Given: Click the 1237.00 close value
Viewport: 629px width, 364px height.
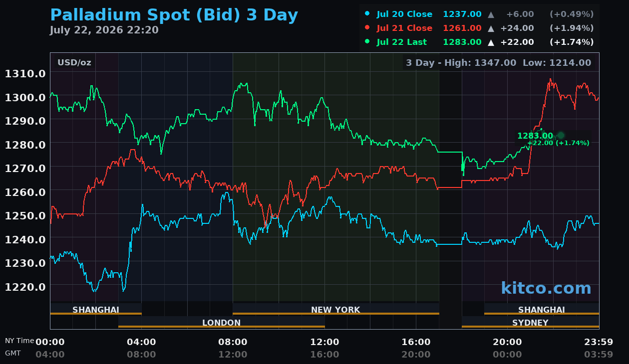Looking at the screenshot, I should click(x=462, y=14).
